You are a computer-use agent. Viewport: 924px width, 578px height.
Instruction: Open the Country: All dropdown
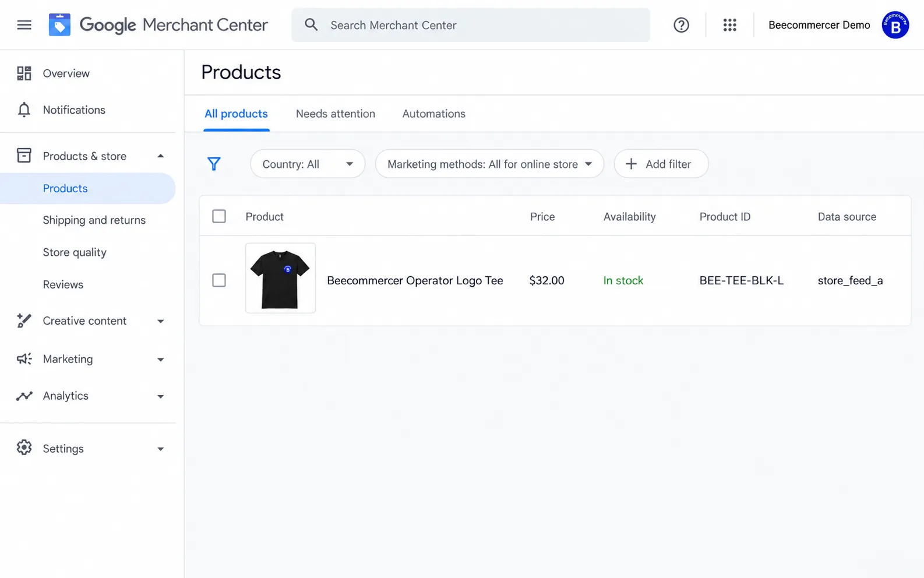tap(308, 164)
